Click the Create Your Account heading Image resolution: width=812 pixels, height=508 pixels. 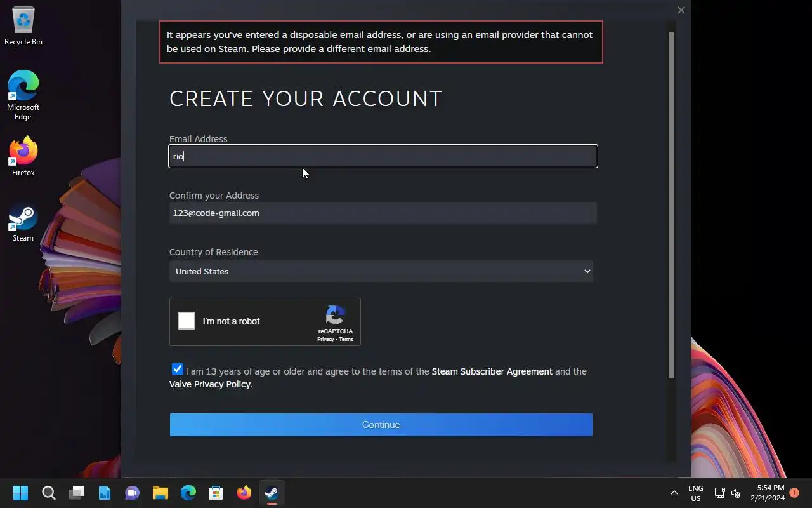pyautogui.click(x=306, y=98)
